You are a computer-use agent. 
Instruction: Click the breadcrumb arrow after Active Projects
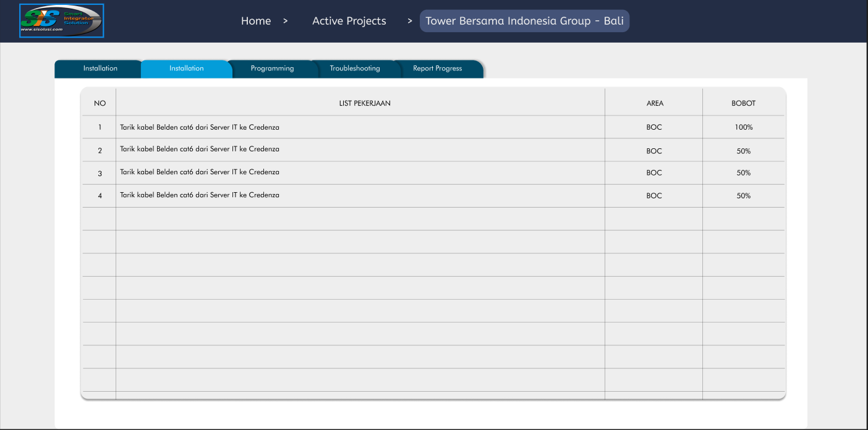click(x=410, y=21)
